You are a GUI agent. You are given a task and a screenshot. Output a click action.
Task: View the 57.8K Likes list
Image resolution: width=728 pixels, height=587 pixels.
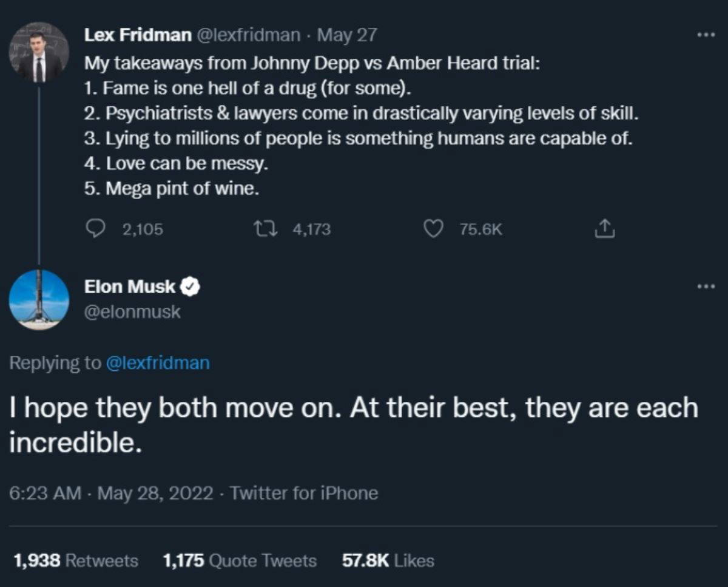click(x=388, y=560)
